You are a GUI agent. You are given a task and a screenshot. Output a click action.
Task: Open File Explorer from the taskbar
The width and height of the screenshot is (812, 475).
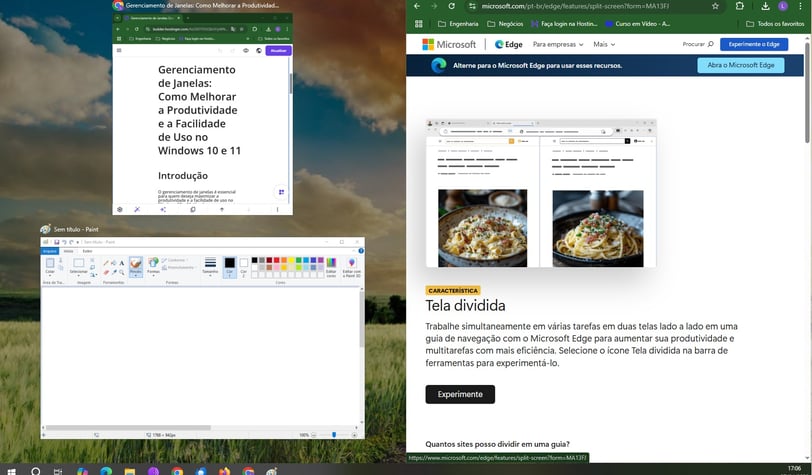pos(130,471)
